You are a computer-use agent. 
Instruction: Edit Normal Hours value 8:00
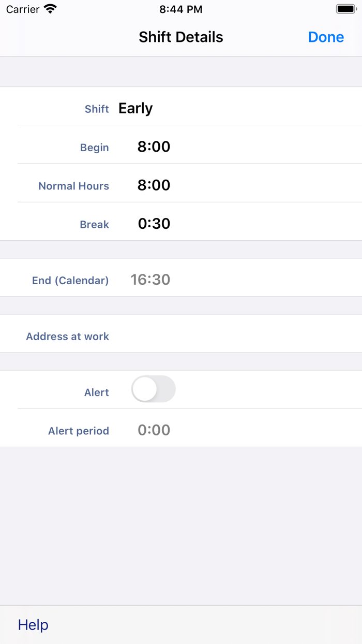(x=154, y=185)
